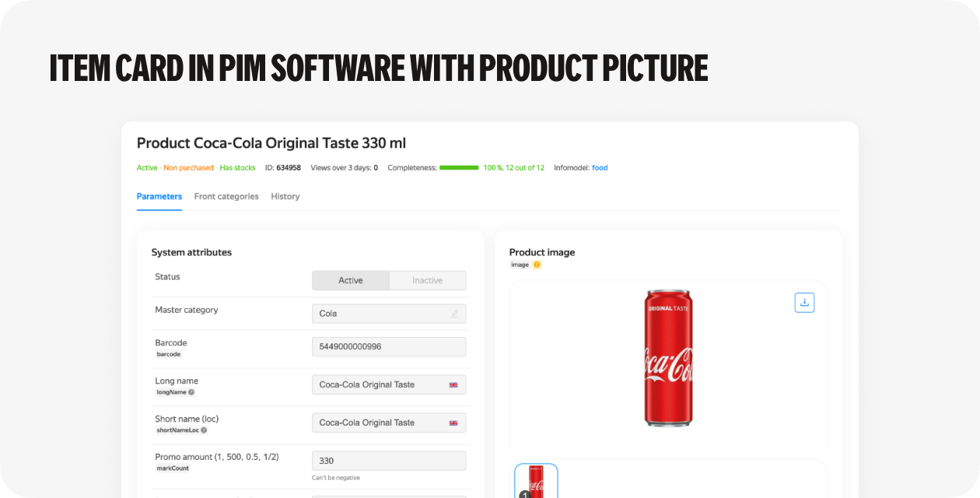Select the first Coca-Cola can thumbnail
Screen dimensions: 980x498
point(536,480)
